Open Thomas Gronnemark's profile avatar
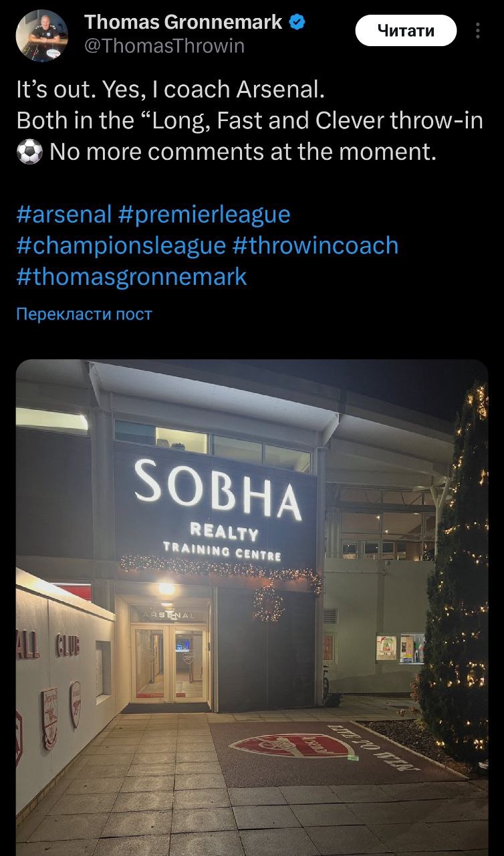The height and width of the screenshot is (856, 504). click(41, 36)
